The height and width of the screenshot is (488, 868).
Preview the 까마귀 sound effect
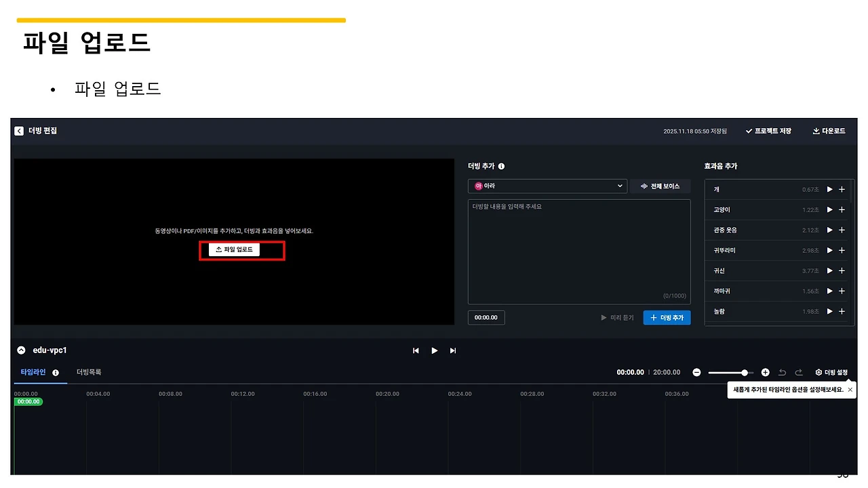(x=829, y=291)
